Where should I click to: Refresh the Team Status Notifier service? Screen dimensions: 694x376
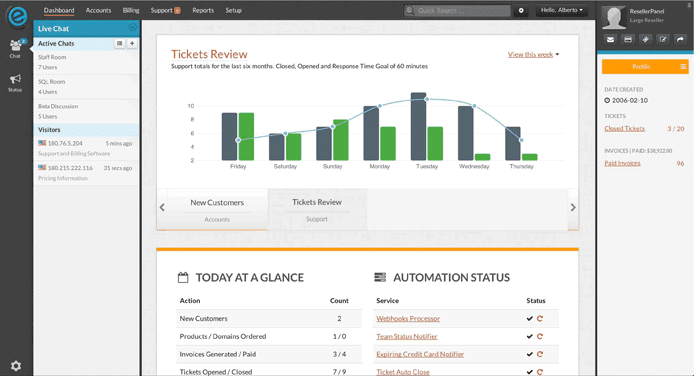(540, 336)
